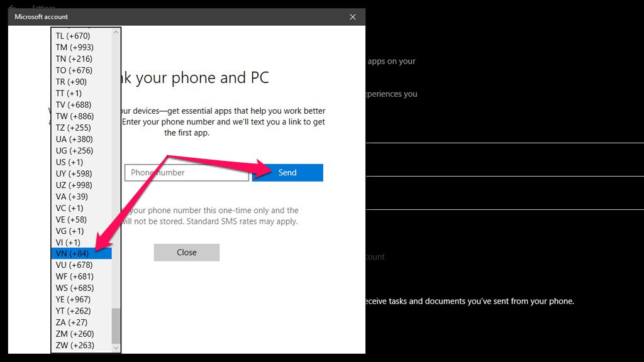The width and height of the screenshot is (644, 362).
Task: Click the Send button
Action: coord(287,173)
